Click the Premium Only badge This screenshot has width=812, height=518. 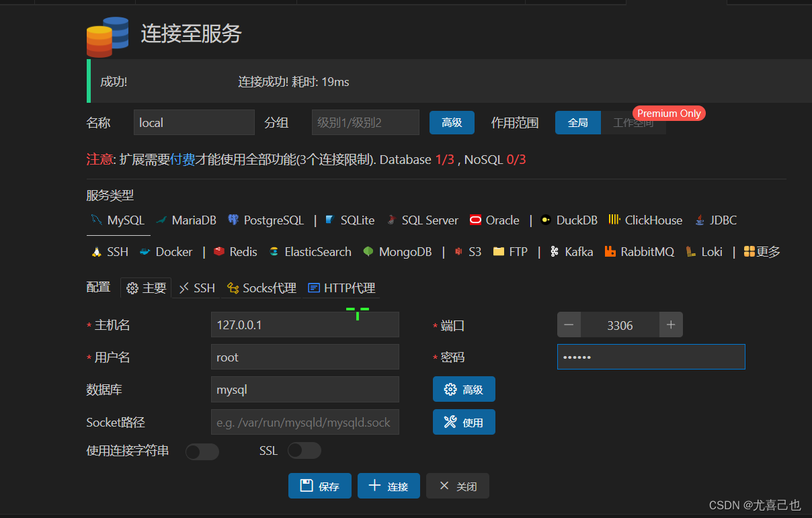(x=669, y=114)
